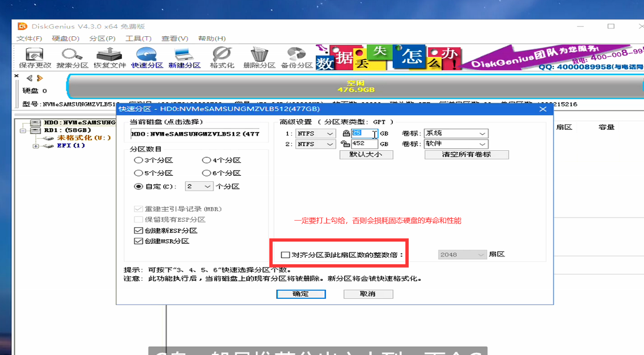The height and width of the screenshot is (355, 644).
Task: Click the previous disk arrow icon
Action: pyautogui.click(x=29, y=78)
